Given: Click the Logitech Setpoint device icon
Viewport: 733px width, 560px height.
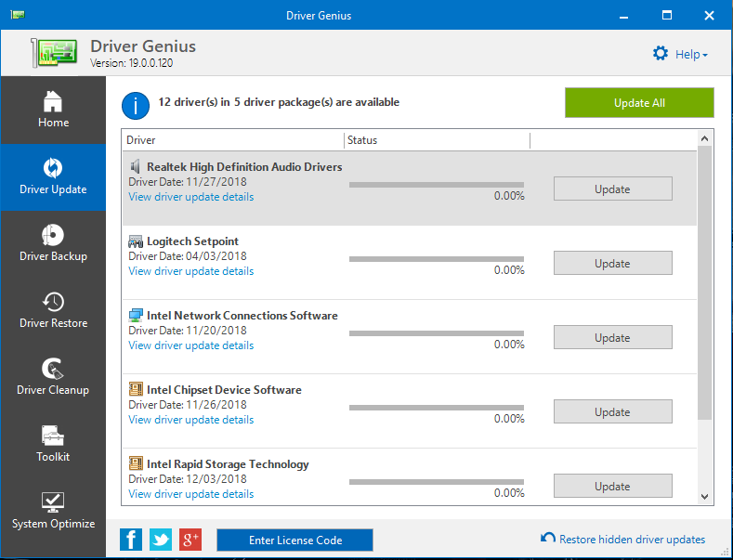Looking at the screenshot, I should pos(135,241).
